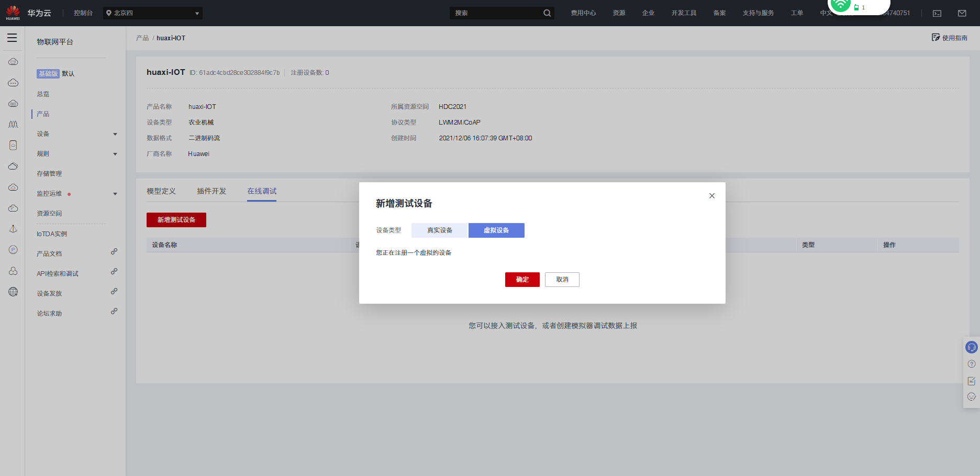
Task: Expand the 规则 sidebar submenu
Action: click(115, 154)
